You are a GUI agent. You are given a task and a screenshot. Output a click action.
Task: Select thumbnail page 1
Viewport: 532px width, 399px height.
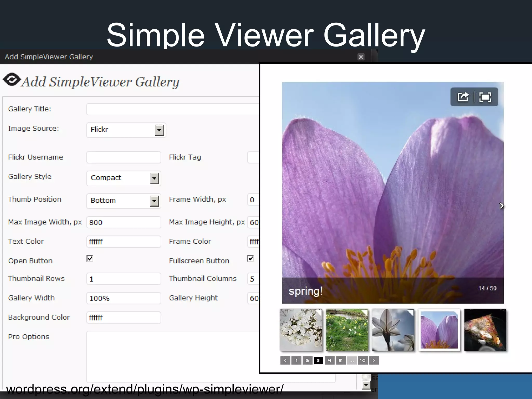click(x=296, y=360)
